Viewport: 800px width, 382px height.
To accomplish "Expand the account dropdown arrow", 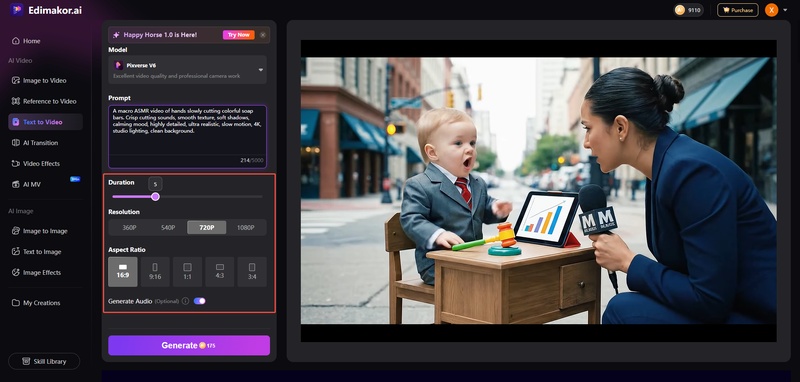I will [x=784, y=11].
